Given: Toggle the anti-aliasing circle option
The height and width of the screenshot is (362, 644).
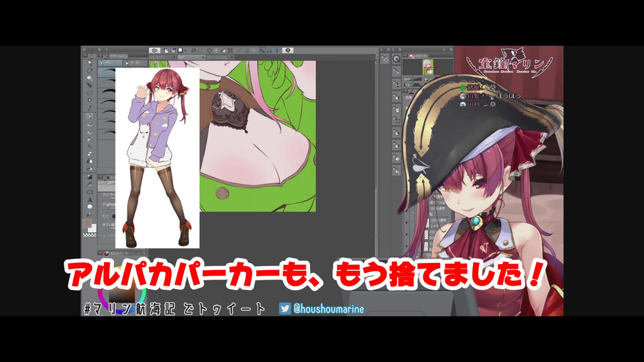Looking at the screenshot, I should click(113, 217).
